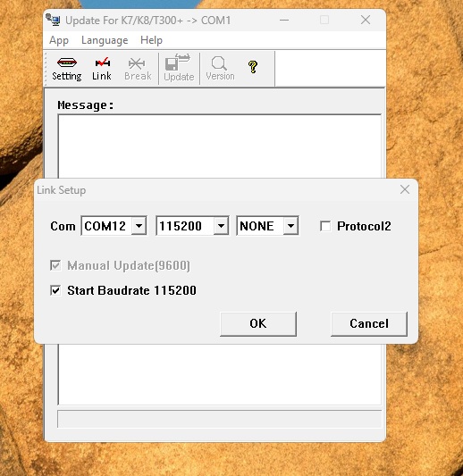463x476 pixels.
Task: Click the application icon in title bar
Action: pyautogui.click(x=53, y=20)
